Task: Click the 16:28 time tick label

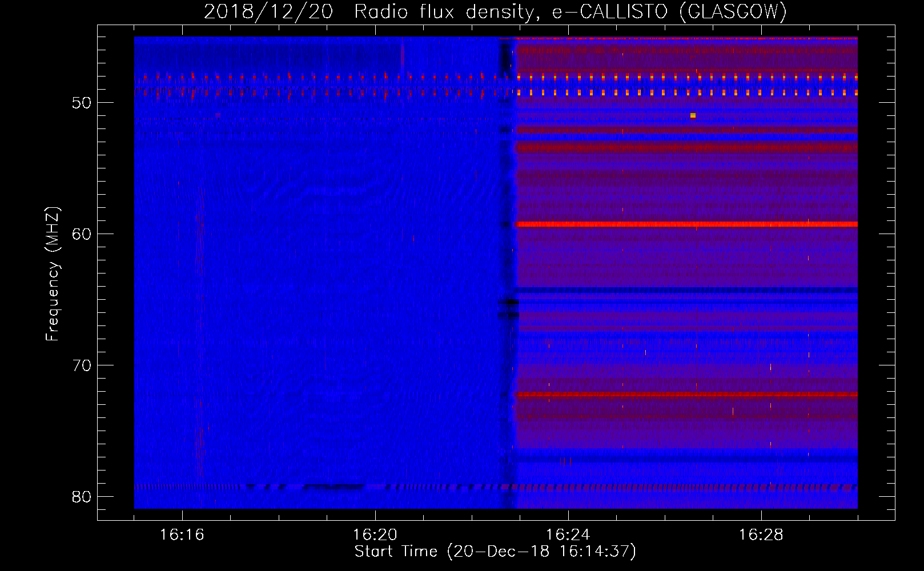Action: pos(761,535)
